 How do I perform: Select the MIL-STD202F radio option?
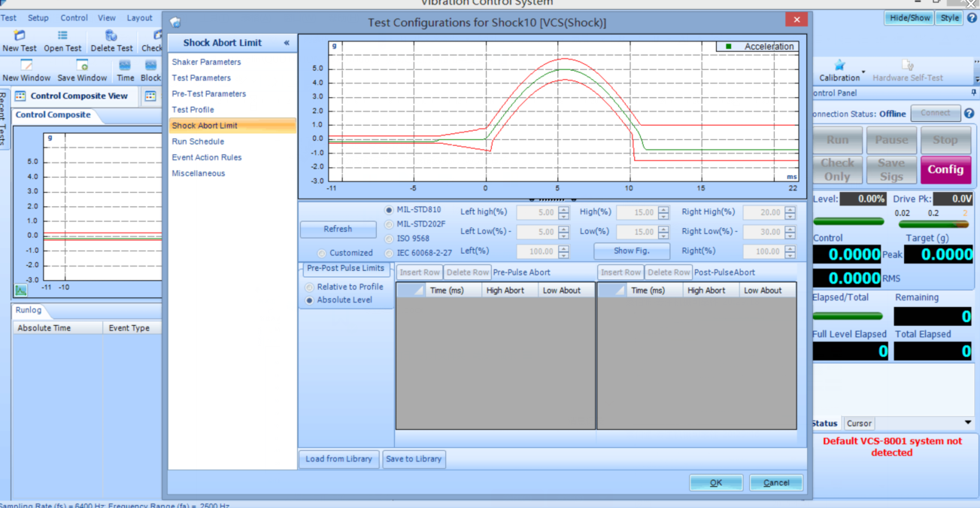tap(389, 224)
